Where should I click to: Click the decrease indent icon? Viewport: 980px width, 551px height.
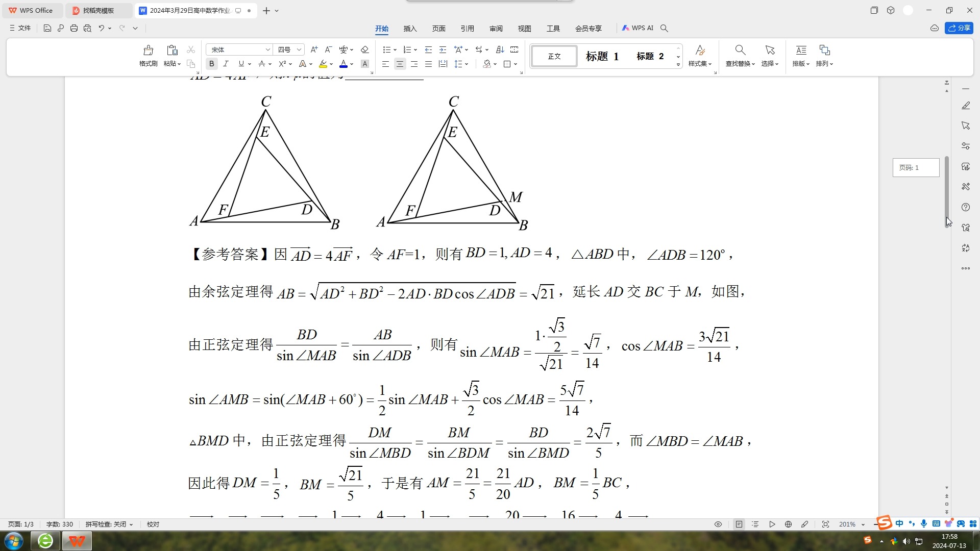[x=429, y=49]
